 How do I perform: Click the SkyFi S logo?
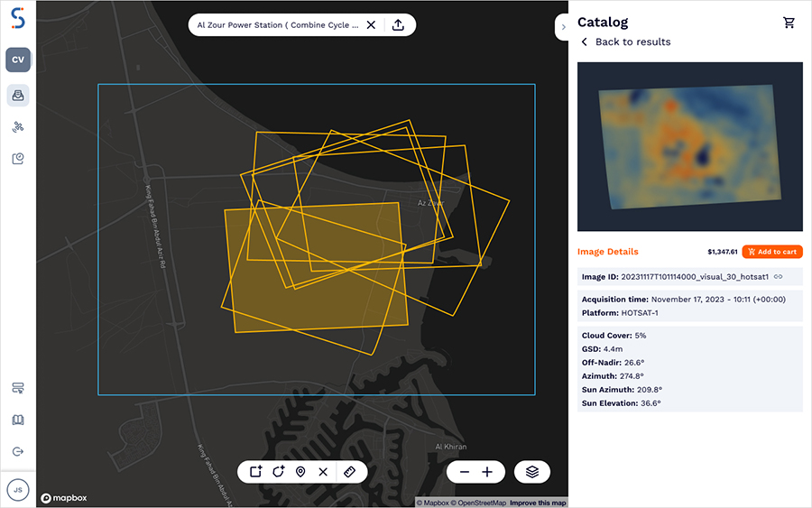click(x=18, y=18)
